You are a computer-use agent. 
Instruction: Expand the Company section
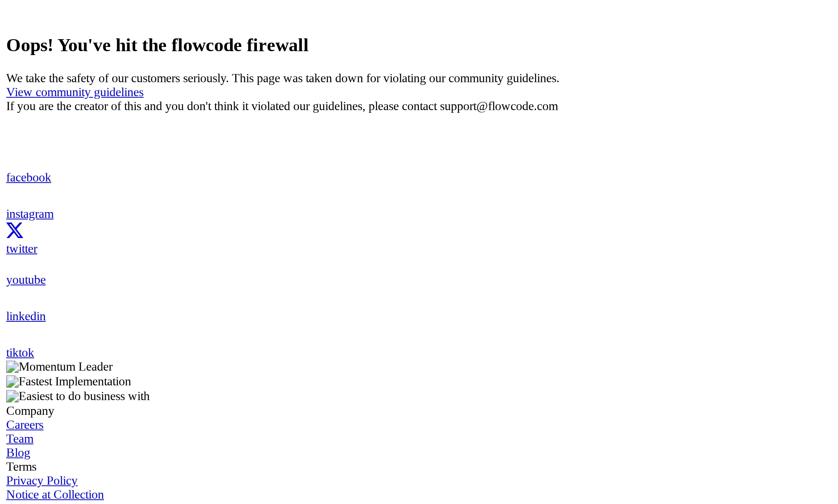[x=30, y=410]
